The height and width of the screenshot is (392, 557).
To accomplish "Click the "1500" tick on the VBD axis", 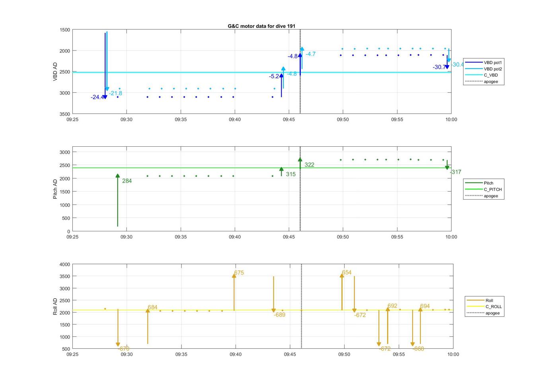I will coord(65,30).
